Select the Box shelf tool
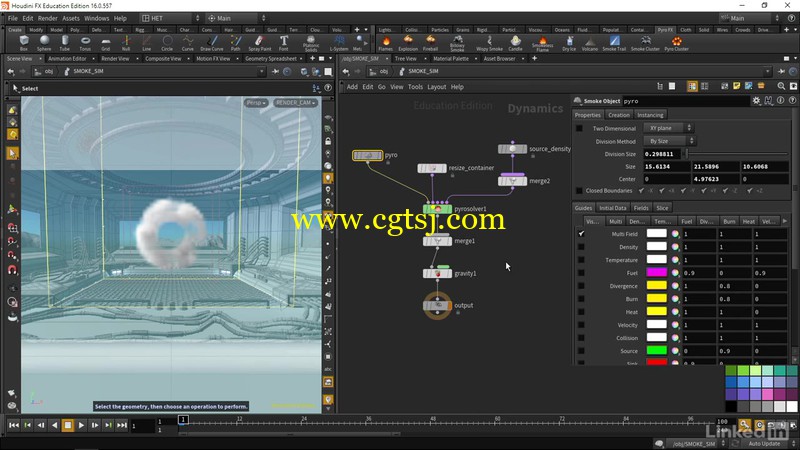800x450 pixels. [x=24, y=43]
